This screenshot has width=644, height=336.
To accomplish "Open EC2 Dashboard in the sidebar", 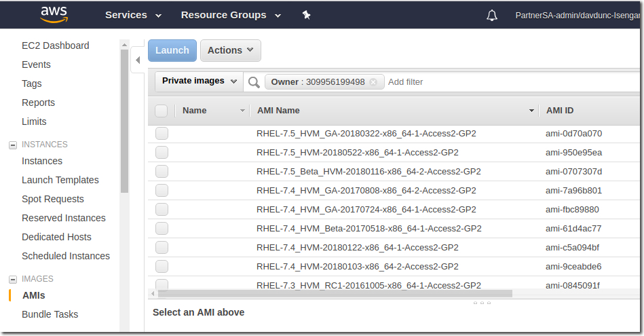I will click(x=56, y=45).
